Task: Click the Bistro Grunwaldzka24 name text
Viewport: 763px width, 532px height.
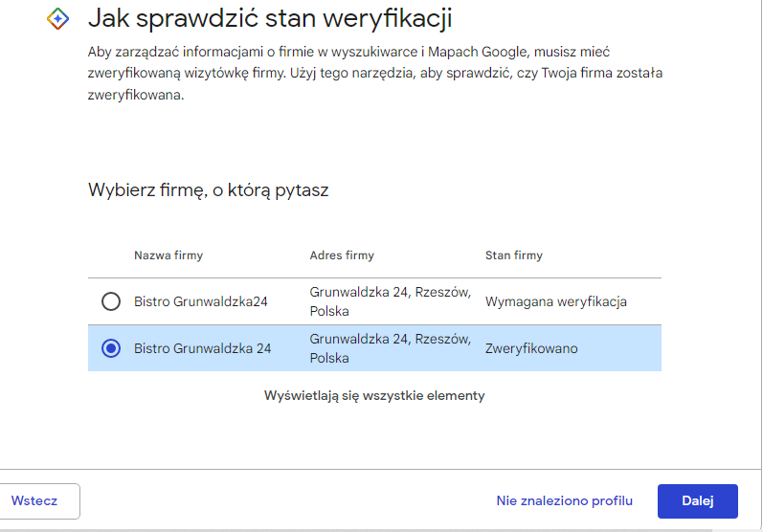Action: pyautogui.click(x=200, y=301)
